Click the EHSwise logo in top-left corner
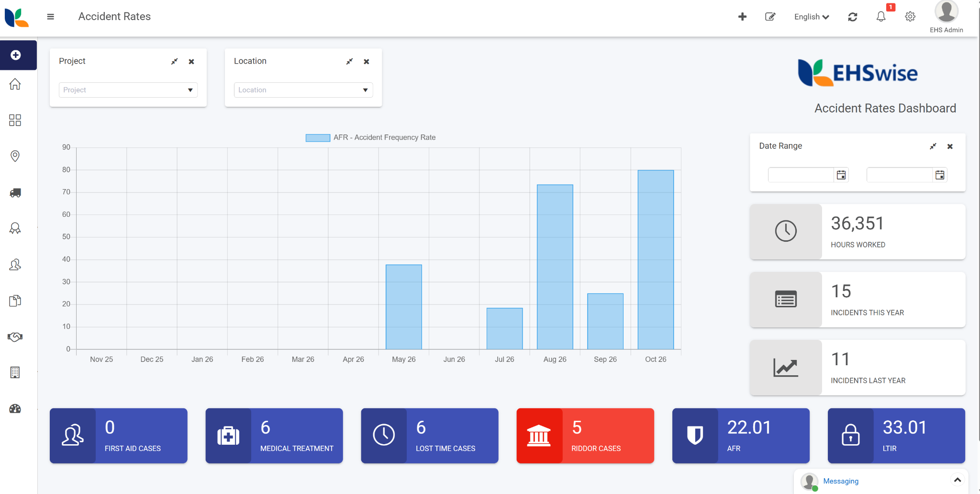This screenshot has height=494, width=980. click(17, 17)
